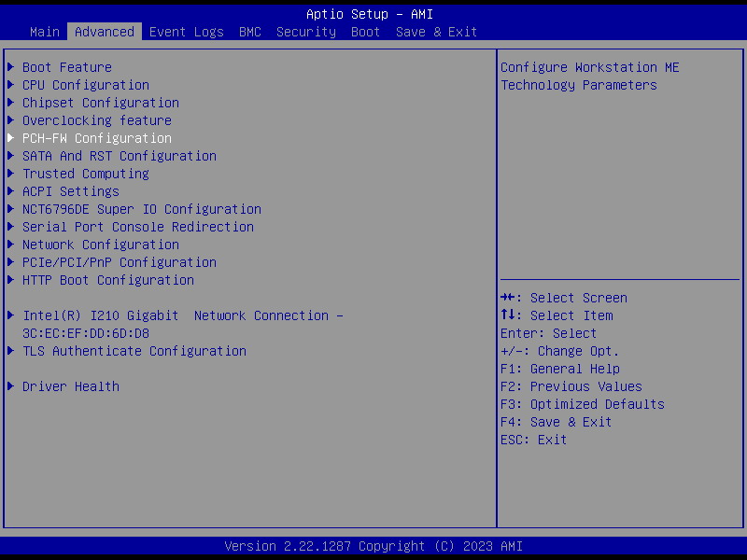
Task: Click the arrow beside Overclocking feature
Action: tap(10, 120)
